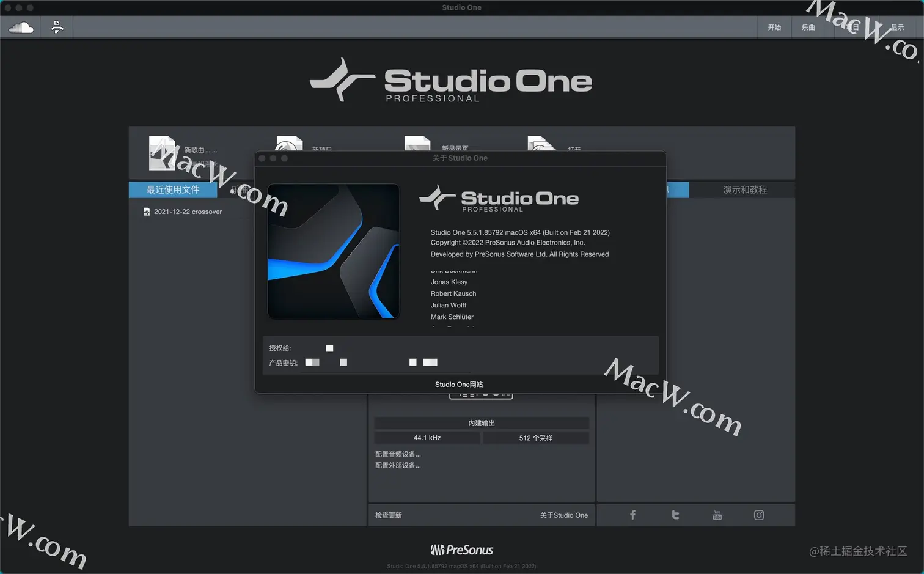The image size is (924, 574).
Task: Select the 演示和教程 (Demos and Tutorials) tab
Action: [744, 189]
